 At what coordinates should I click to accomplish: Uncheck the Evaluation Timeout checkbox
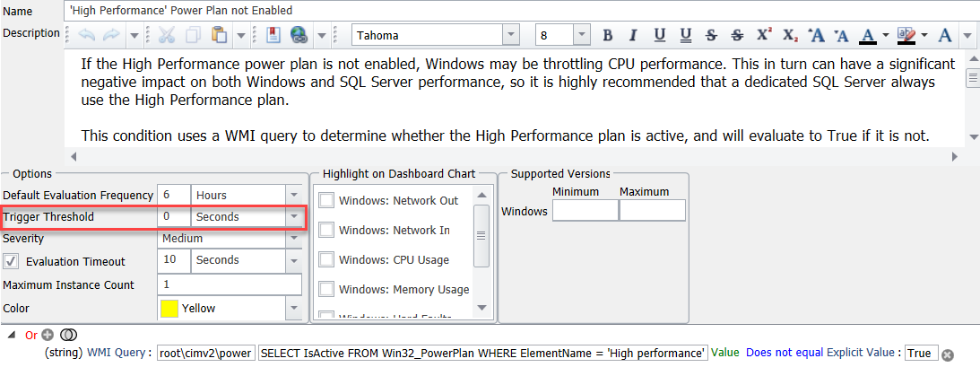point(12,261)
